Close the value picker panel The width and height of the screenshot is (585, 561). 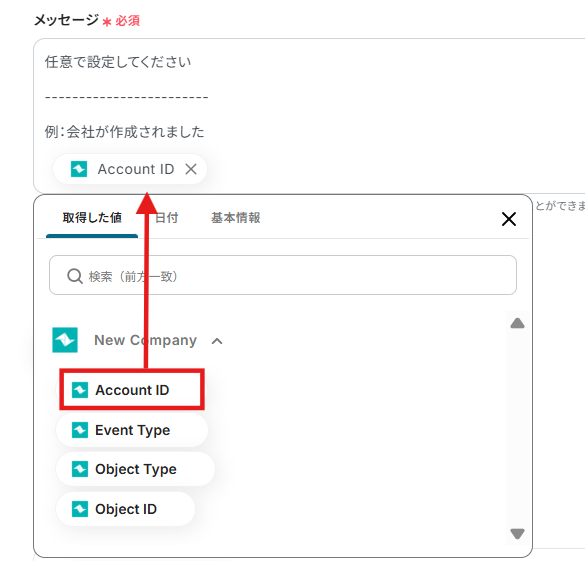509,219
